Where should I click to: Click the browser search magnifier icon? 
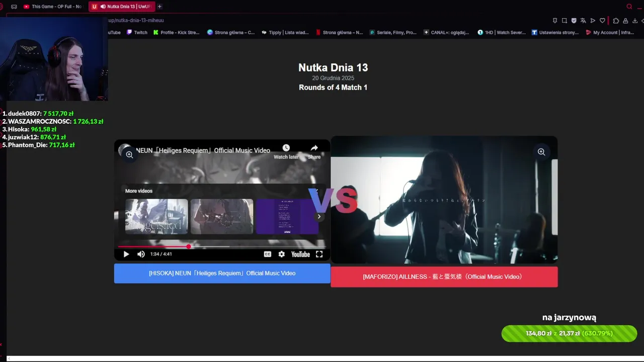(x=629, y=7)
